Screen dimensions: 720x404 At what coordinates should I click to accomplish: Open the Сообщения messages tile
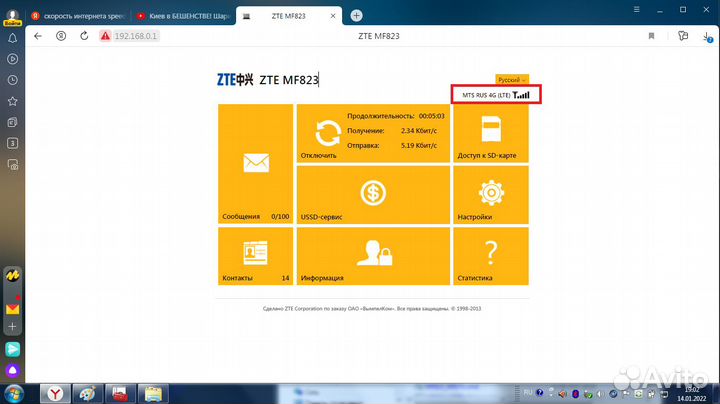click(255, 164)
